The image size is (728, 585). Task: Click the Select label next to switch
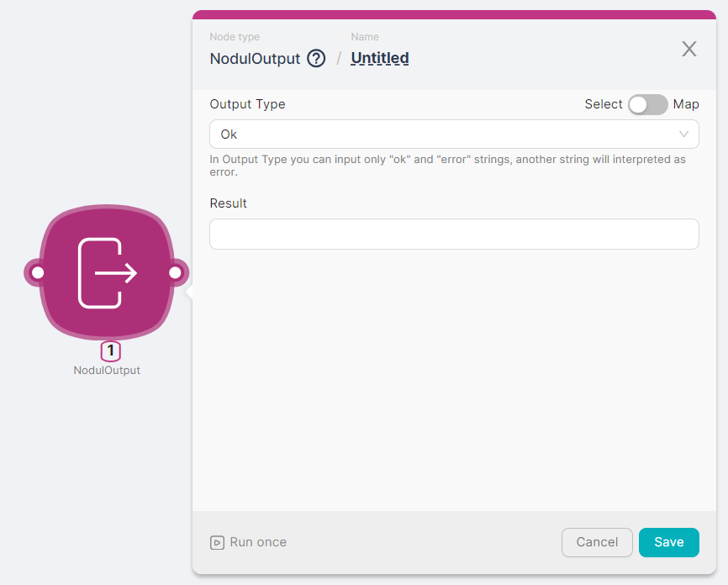point(604,105)
